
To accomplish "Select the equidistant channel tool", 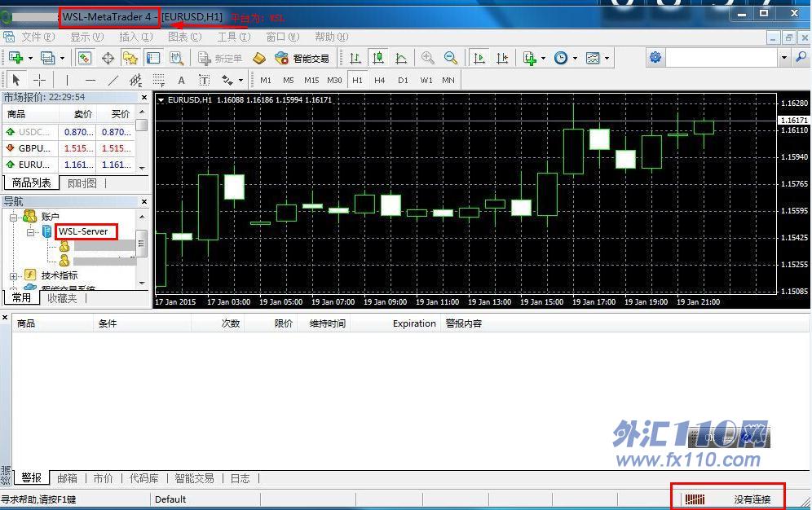I will coord(135,80).
